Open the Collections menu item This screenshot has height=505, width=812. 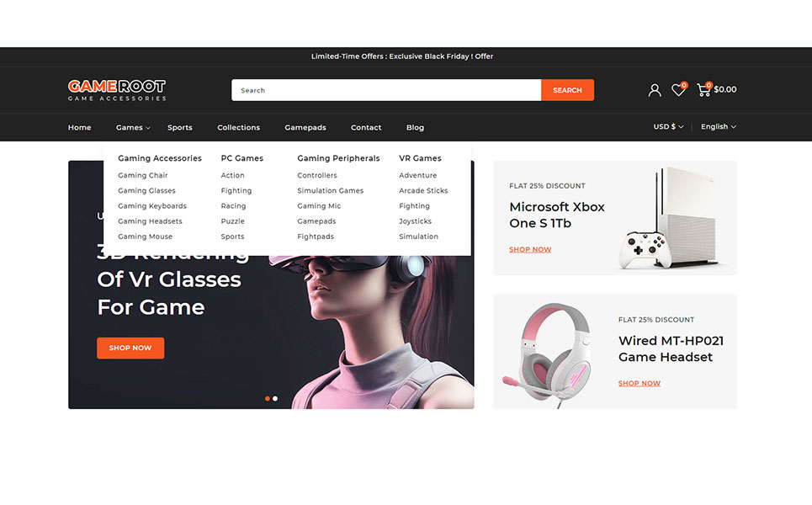point(238,127)
